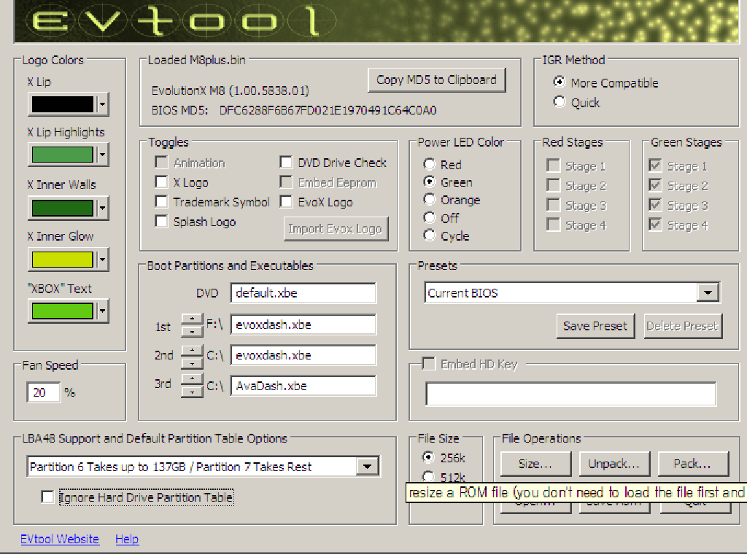This screenshot has height=560, width=747.
Task: Tick the Embed Eeprom checkbox
Action: 286,182
